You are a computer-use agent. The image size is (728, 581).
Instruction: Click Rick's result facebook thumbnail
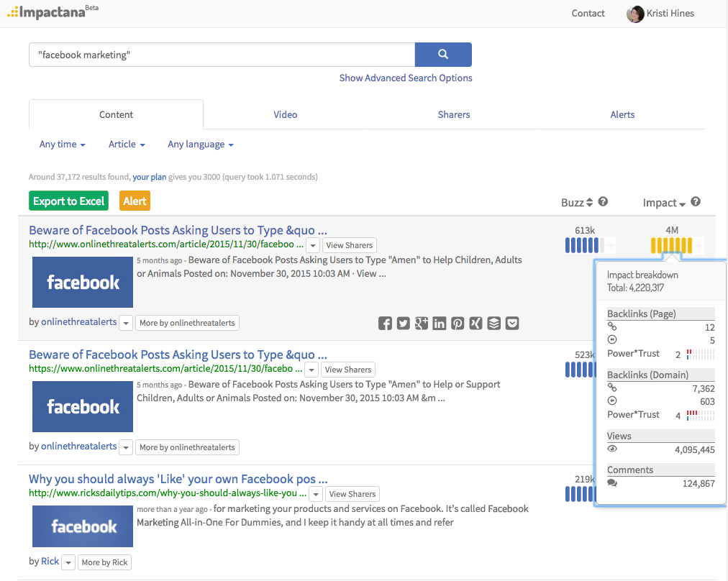pyautogui.click(x=83, y=526)
